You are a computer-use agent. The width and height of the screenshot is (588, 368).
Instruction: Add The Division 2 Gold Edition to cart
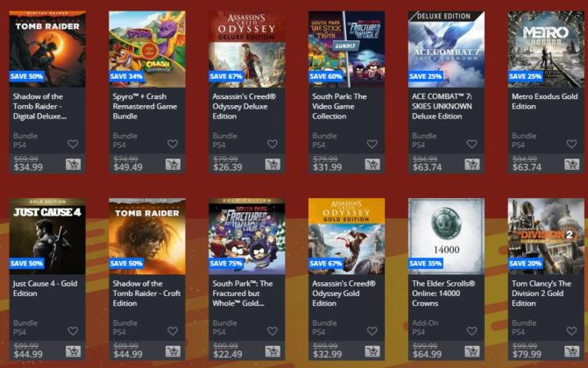572,351
